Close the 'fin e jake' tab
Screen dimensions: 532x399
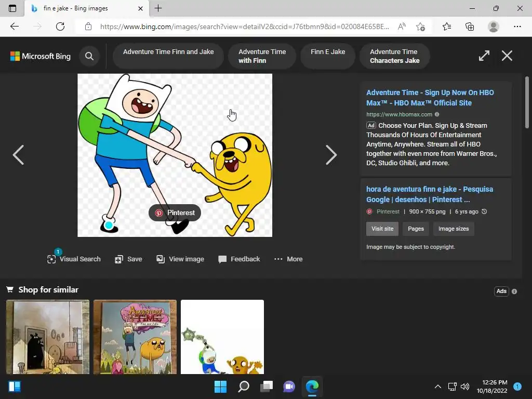pos(140,8)
